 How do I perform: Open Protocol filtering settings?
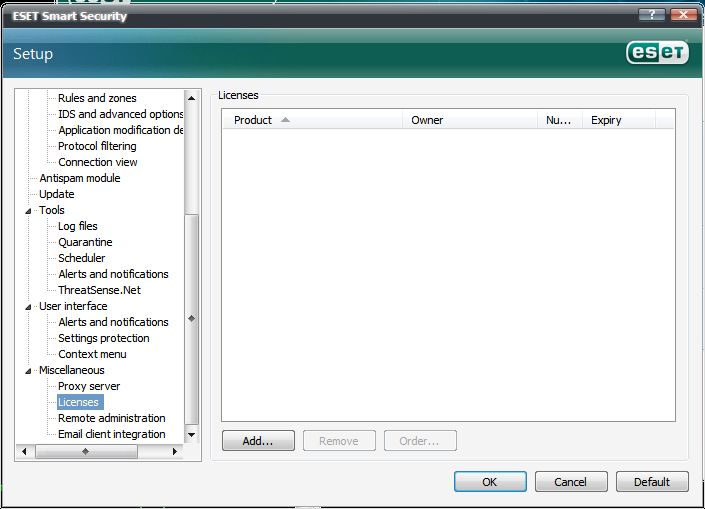(97, 146)
